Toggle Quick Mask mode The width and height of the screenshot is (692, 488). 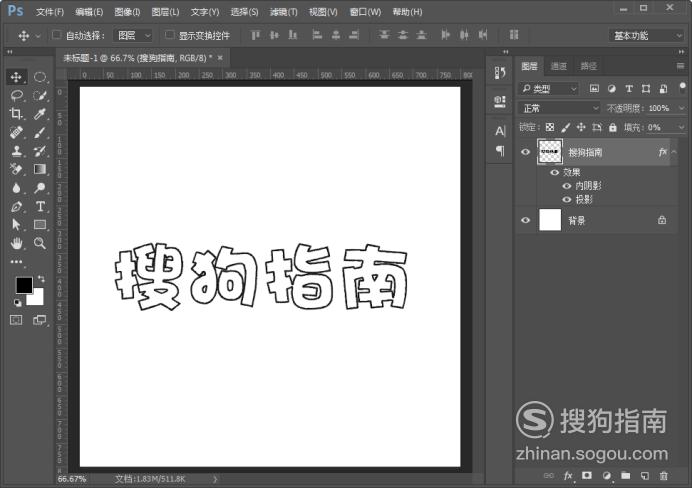coord(16,320)
